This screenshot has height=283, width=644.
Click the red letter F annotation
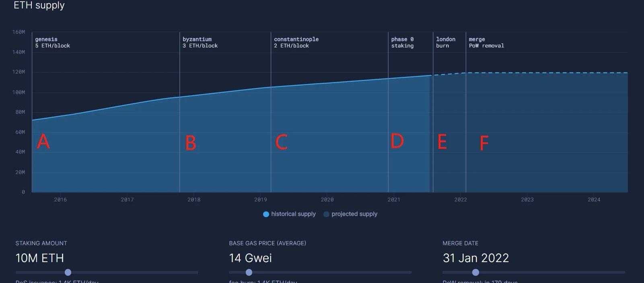point(484,143)
